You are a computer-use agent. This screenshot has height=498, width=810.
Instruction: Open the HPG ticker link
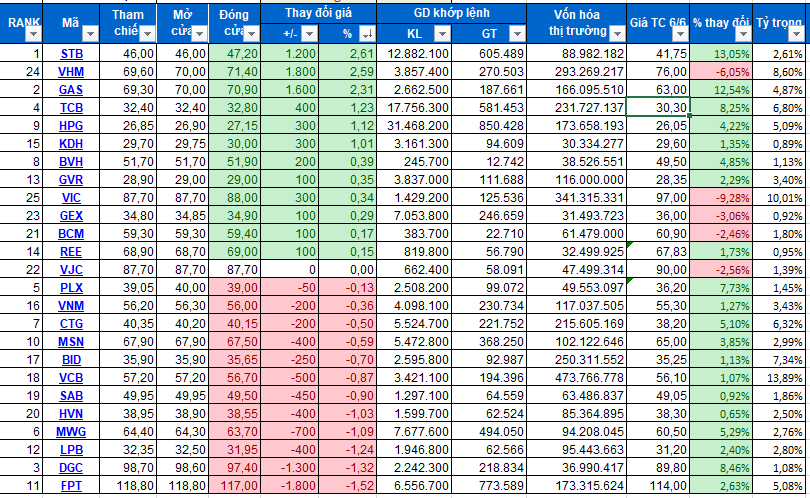click(x=71, y=126)
